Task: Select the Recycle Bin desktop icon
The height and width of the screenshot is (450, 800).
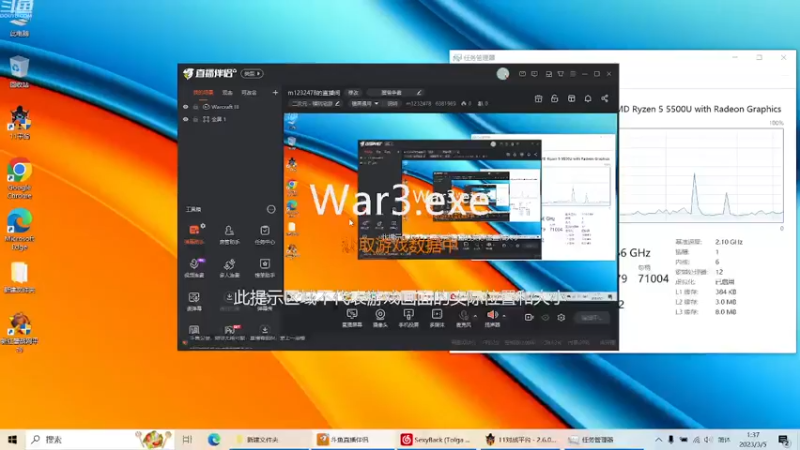Action: pyautogui.click(x=19, y=71)
